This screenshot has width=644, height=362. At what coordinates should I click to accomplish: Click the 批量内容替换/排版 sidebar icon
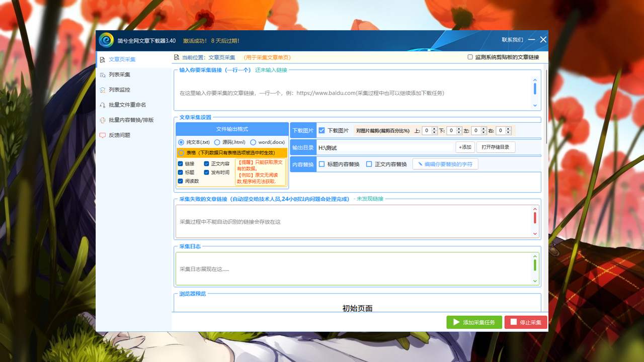(x=103, y=120)
